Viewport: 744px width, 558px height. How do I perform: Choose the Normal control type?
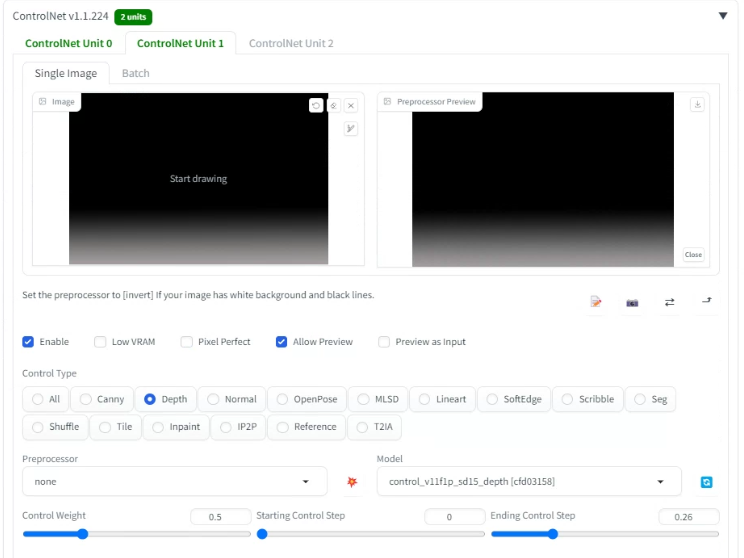[x=232, y=399]
